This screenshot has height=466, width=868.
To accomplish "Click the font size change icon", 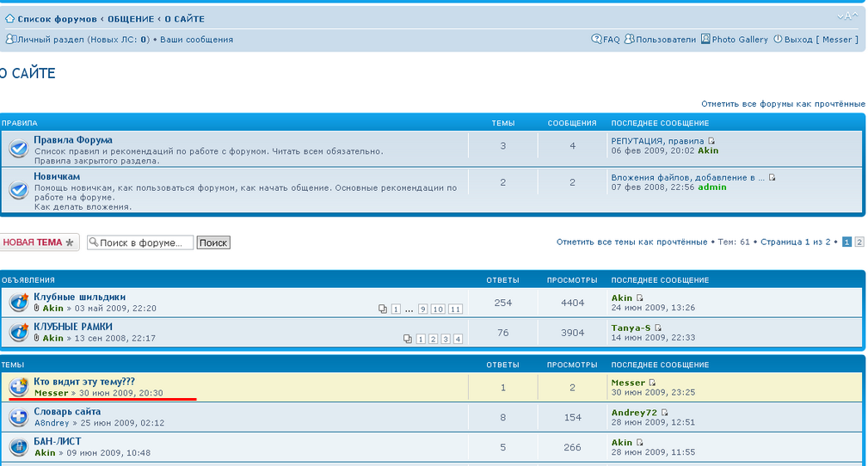I will pyautogui.click(x=846, y=16).
